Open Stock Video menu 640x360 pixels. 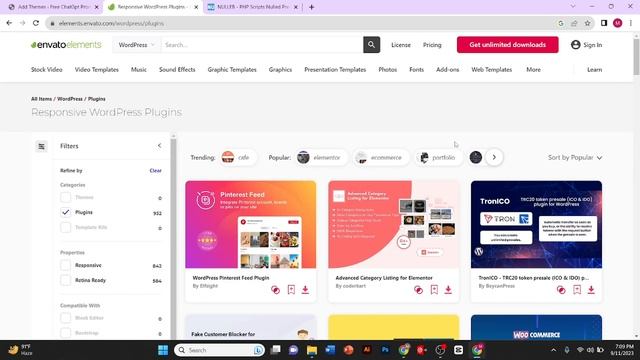point(47,70)
